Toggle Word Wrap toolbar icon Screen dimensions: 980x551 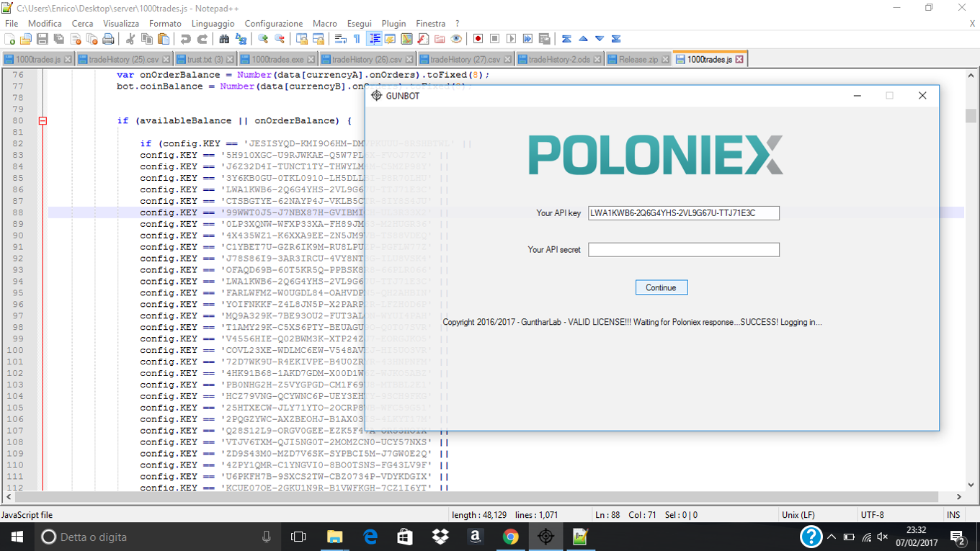point(341,39)
